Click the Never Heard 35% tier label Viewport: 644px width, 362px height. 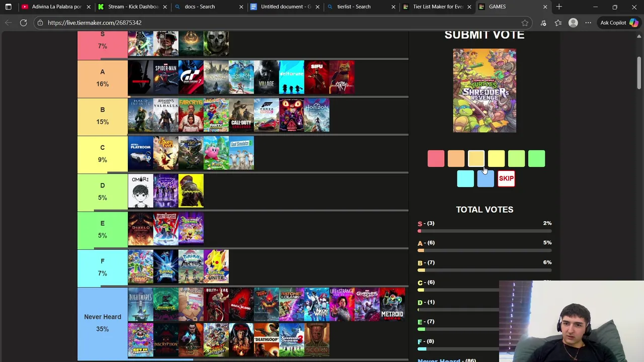coord(103,323)
